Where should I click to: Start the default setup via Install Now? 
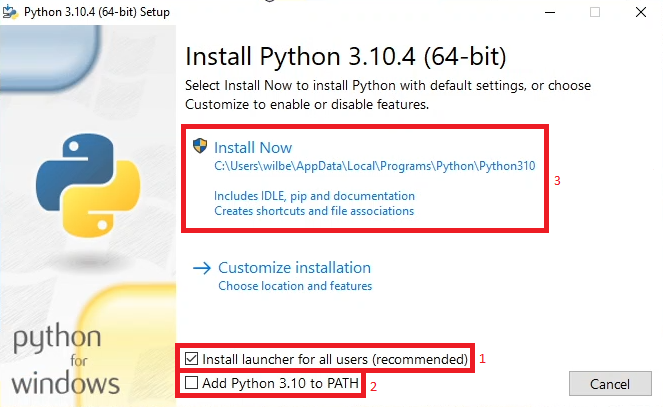coord(253,148)
